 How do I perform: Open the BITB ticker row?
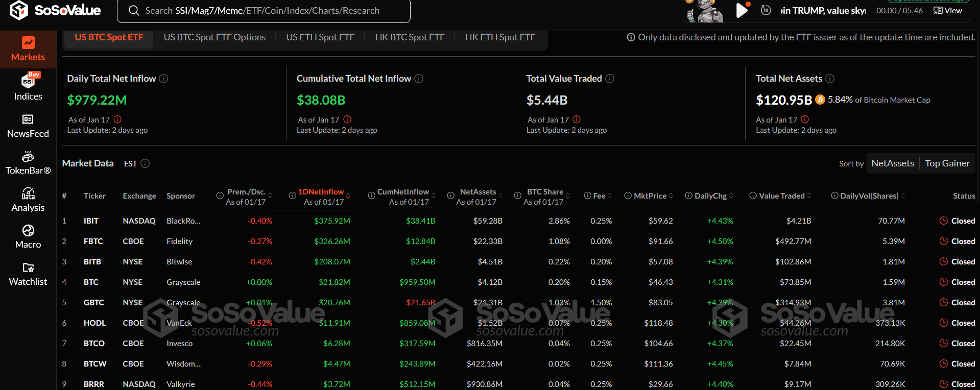(x=518, y=262)
